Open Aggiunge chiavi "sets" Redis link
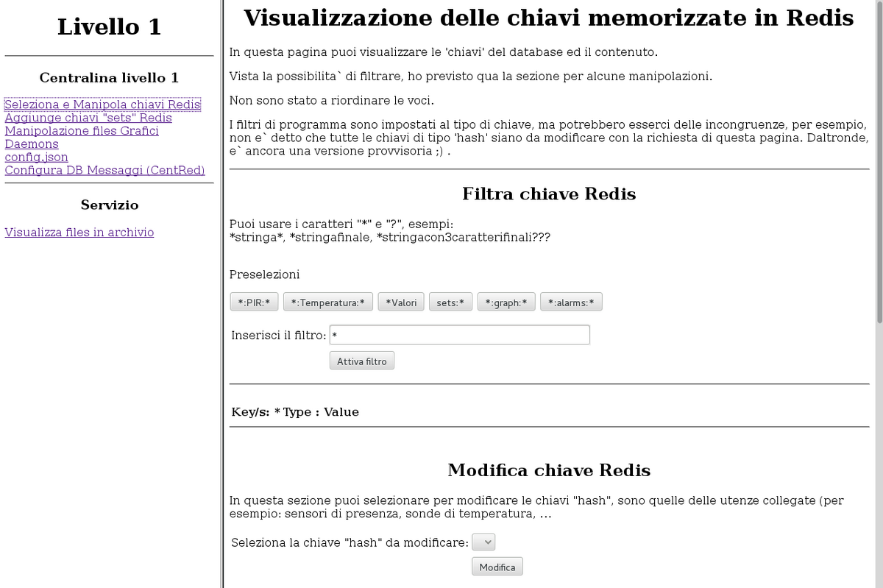Viewport: 883px width, 588px height. click(x=88, y=118)
